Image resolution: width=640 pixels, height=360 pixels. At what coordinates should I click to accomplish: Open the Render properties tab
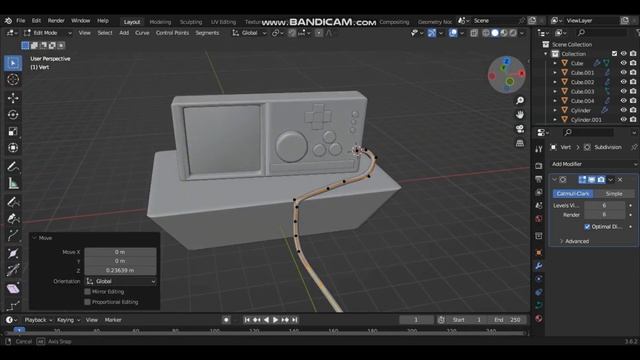pos(539,166)
